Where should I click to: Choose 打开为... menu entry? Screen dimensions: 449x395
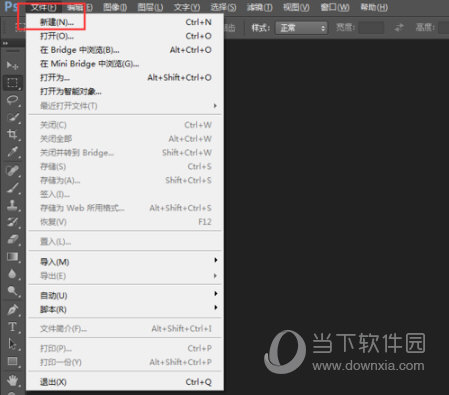point(125,78)
